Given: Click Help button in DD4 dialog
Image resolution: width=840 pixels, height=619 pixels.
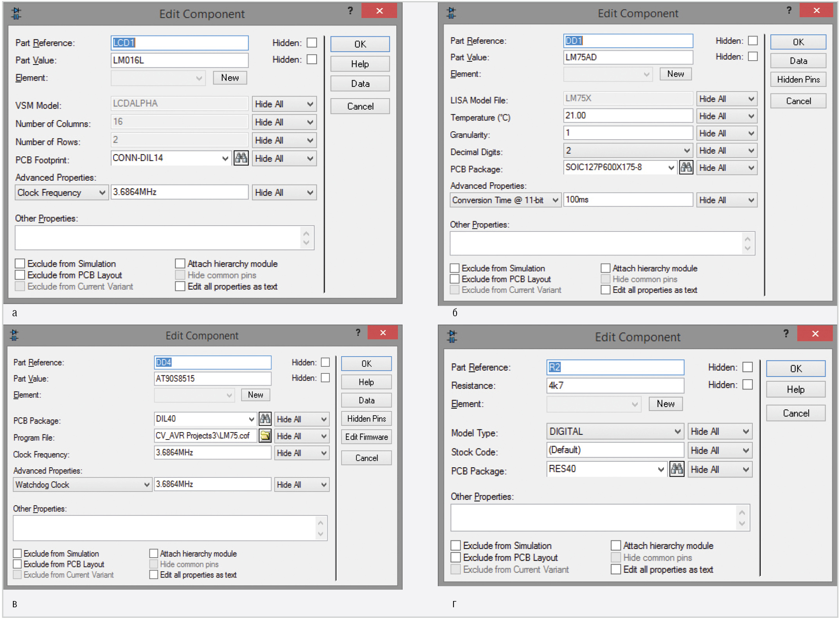Looking at the screenshot, I should 366,382.
